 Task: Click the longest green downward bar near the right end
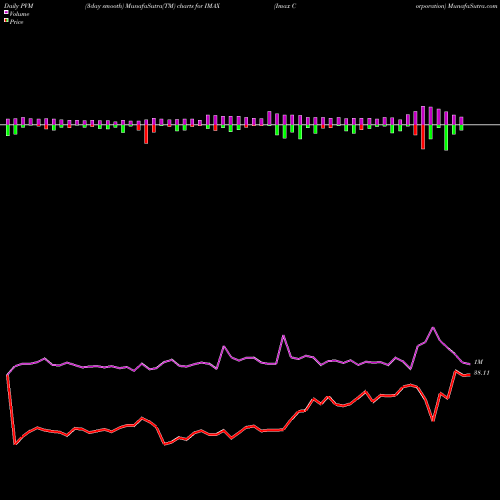[446, 138]
